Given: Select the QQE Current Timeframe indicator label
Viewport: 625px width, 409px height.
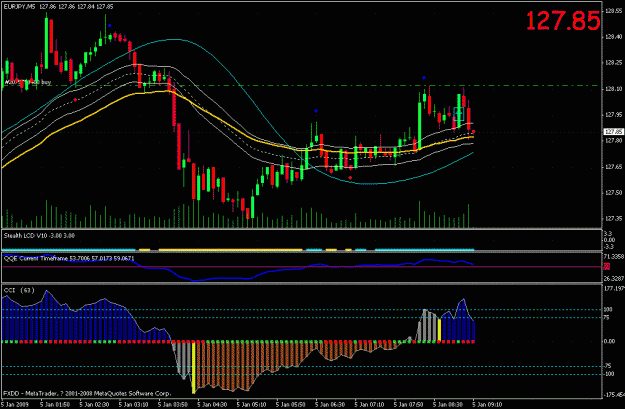Looking at the screenshot, I should (69, 258).
